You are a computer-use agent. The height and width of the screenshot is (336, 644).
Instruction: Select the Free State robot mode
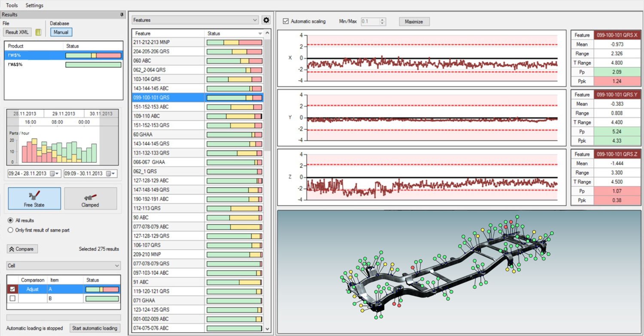(x=34, y=199)
